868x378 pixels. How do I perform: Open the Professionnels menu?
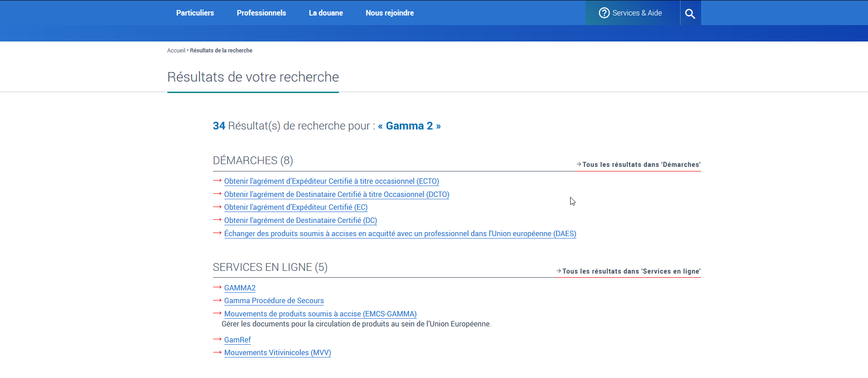pos(261,13)
